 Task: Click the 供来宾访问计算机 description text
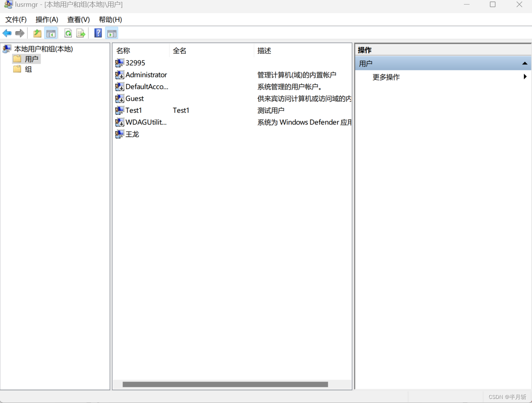304,99
